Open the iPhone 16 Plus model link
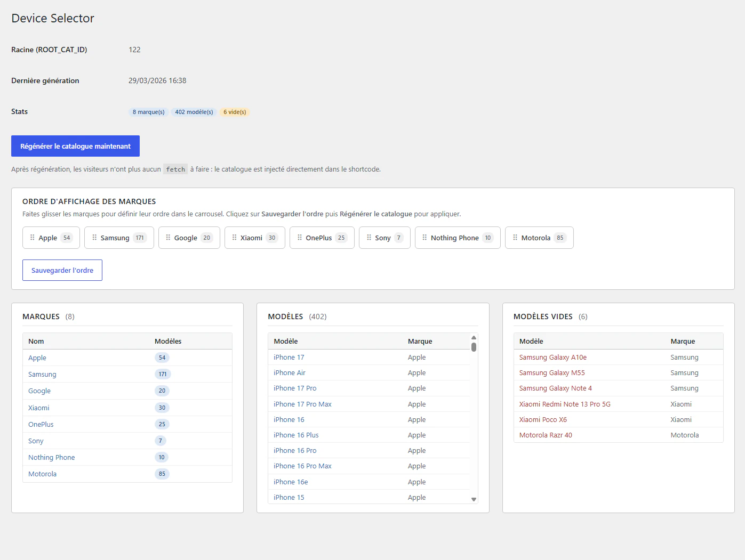 click(296, 435)
